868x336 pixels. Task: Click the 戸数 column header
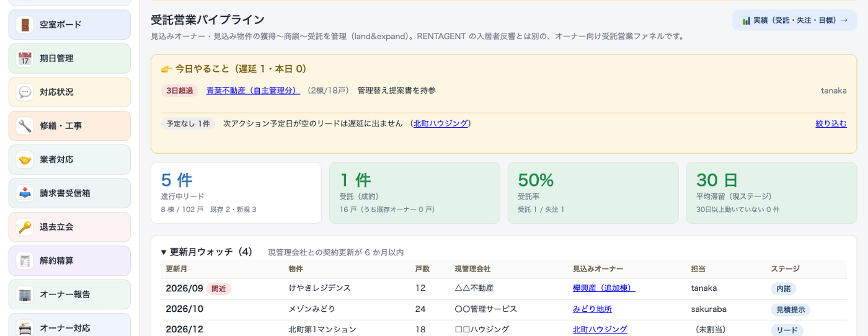point(422,269)
